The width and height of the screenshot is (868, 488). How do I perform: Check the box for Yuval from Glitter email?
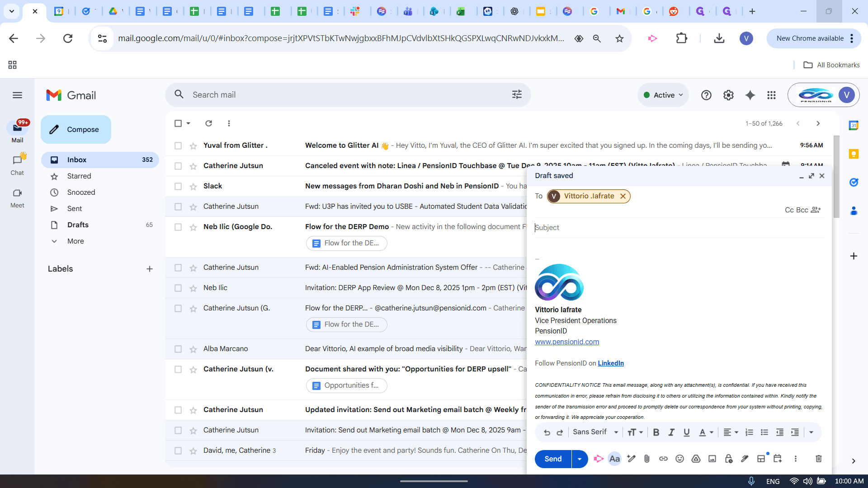[178, 145]
